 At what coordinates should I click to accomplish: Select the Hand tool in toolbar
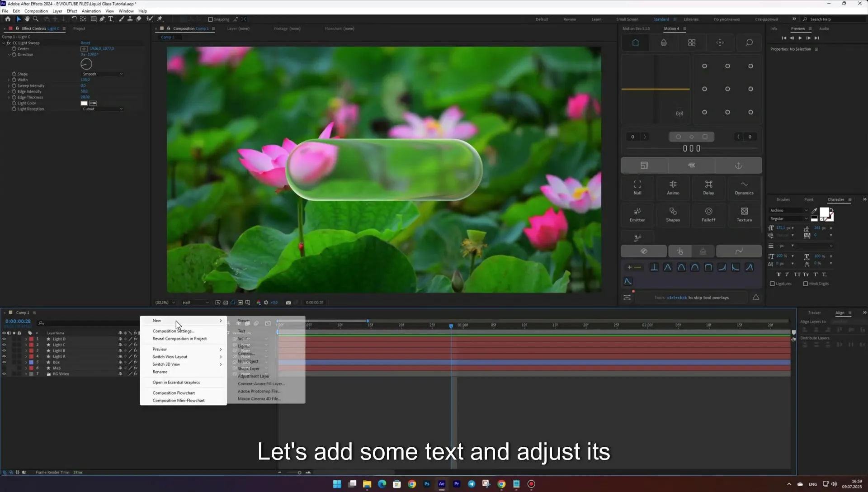click(x=27, y=19)
